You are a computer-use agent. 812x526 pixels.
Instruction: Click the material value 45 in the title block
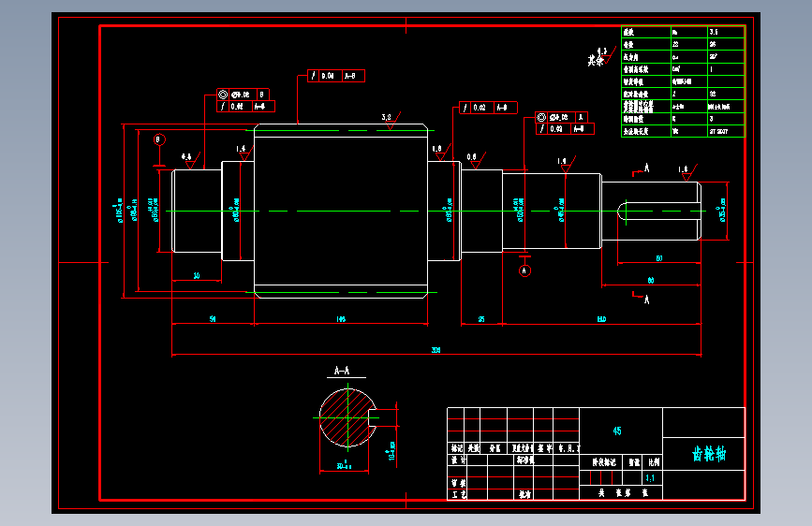617,431
